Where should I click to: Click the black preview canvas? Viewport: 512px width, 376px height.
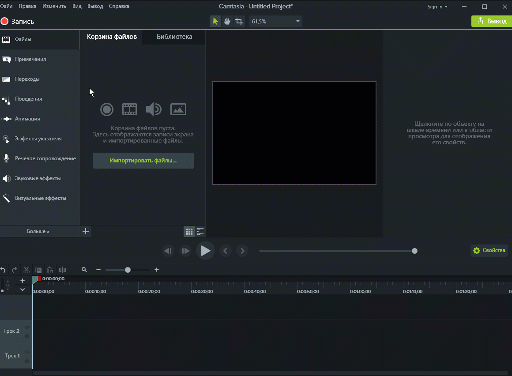click(294, 133)
